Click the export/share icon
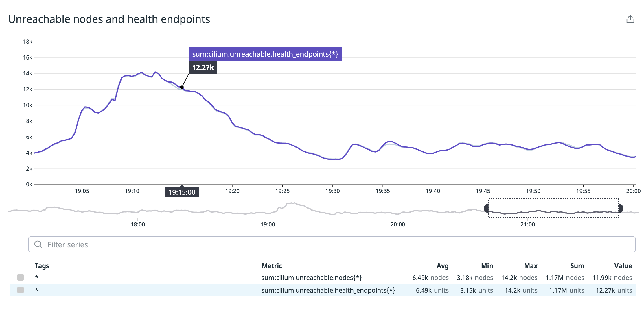 [x=630, y=19]
